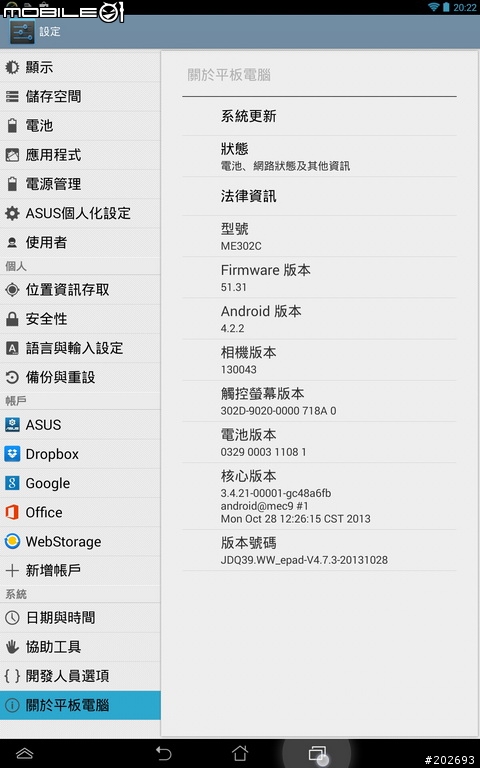The image size is (480, 768).
Task: Tap the Google account icon
Action: click(x=12, y=483)
